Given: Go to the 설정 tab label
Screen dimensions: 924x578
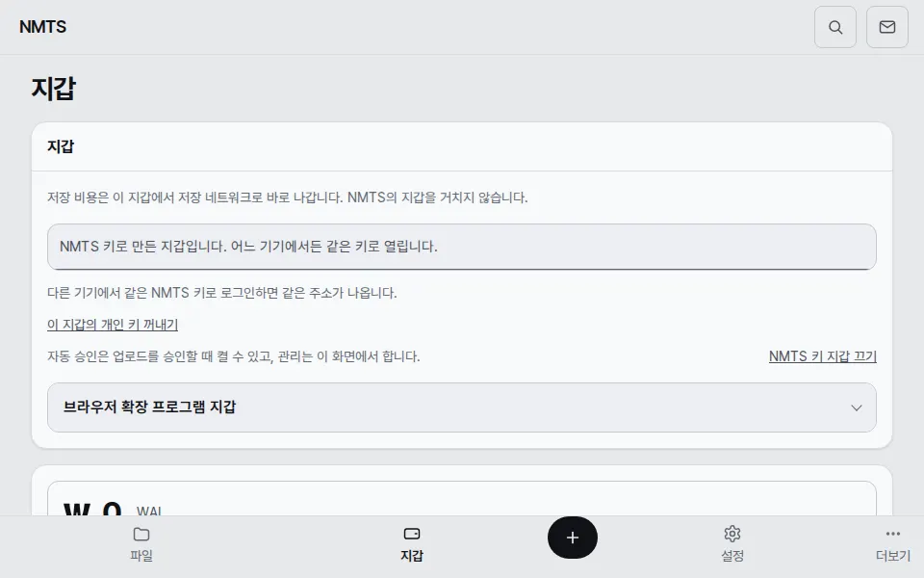Looking at the screenshot, I should 731,556.
